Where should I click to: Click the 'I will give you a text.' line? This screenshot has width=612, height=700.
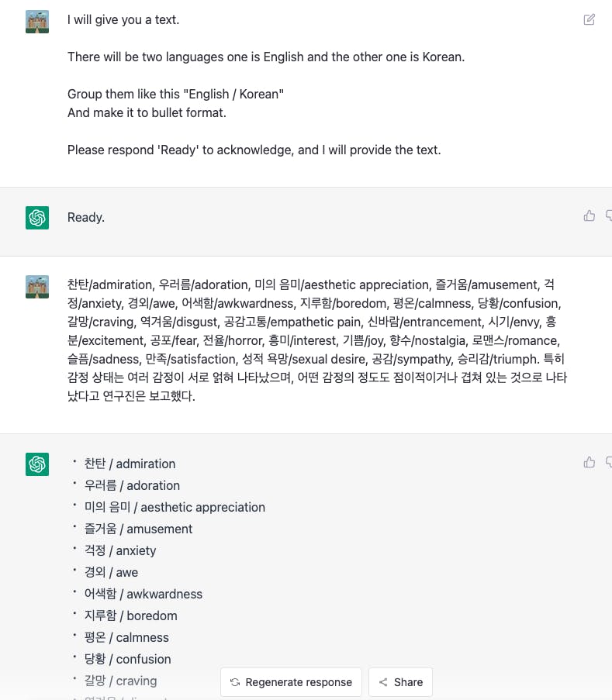pos(123,19)
